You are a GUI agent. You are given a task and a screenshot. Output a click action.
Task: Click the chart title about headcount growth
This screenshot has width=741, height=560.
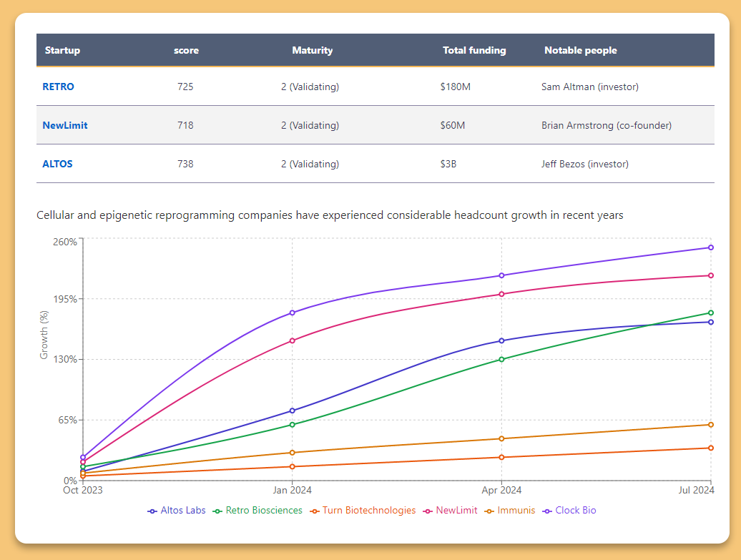[x=330, y=215]
